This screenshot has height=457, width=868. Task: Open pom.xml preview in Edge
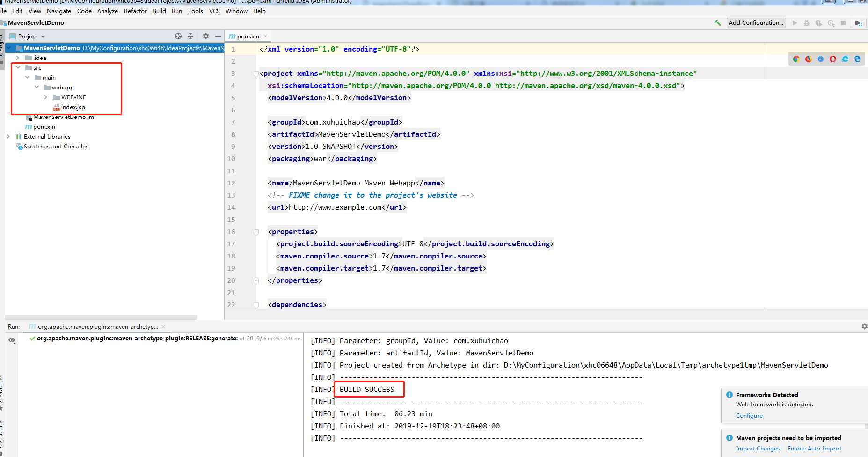click(857, 59)
